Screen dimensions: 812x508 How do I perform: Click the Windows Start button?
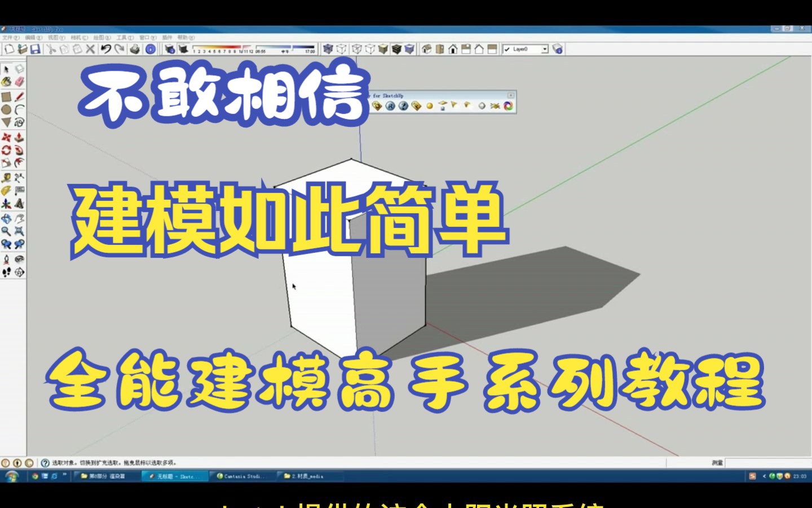[x=11, y=476]
